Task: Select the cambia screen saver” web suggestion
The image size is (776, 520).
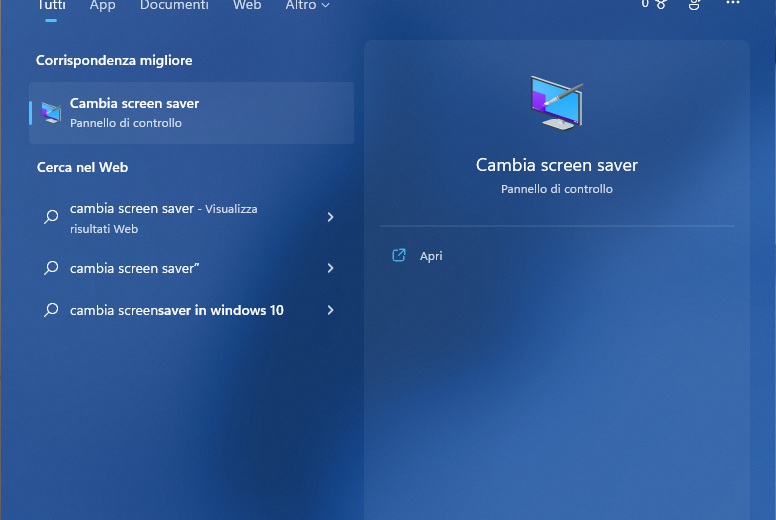Action: [x=192, y=268]
